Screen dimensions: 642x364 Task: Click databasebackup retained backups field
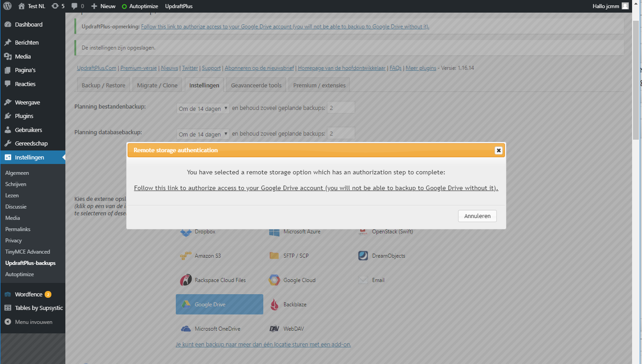pos(341,134)
